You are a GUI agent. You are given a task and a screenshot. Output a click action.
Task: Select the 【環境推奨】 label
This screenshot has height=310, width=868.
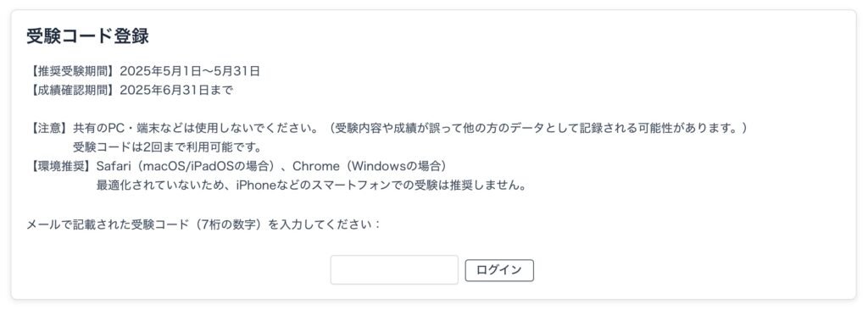tap(61, 166)
